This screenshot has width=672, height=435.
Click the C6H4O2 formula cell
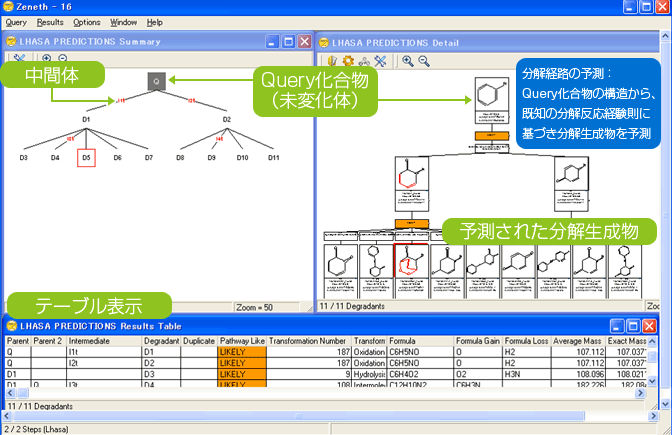click(420, 374)
